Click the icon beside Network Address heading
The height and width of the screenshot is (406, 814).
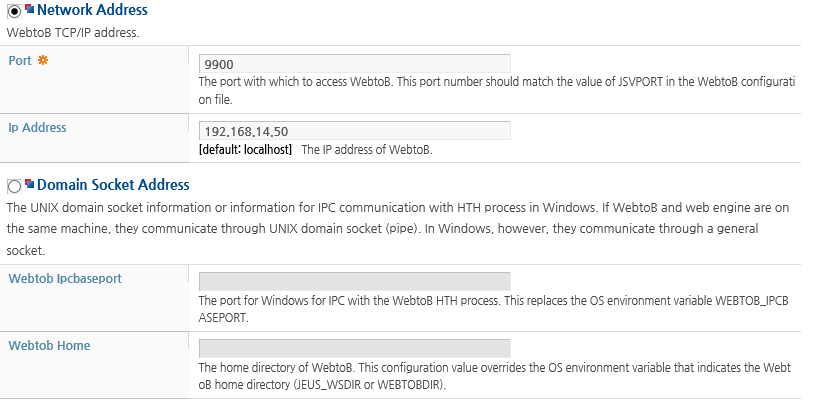30,9
